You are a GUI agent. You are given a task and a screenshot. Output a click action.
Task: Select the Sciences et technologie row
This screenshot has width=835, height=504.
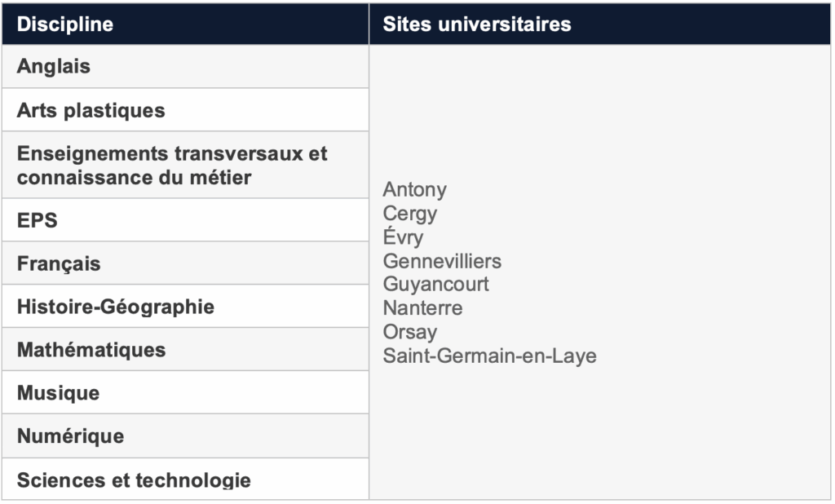click(134, 480)
